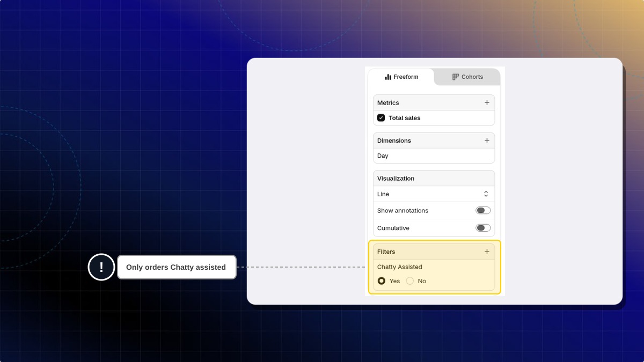This screenshot has width=644, height=362.
Task: Select the Day dimension row
Action: pos(434,156)
